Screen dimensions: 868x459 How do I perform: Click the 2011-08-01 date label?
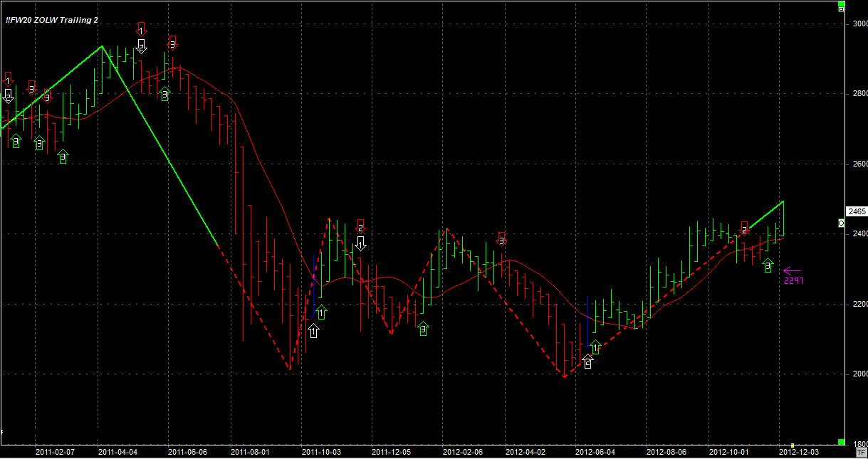pyautogui.click(x=251, y=452)
